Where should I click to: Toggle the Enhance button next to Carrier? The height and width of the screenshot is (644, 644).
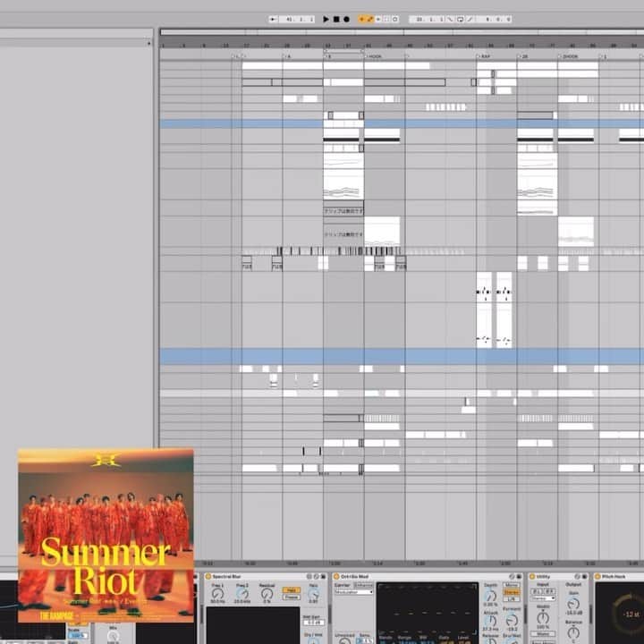pyautogui.click(x=363, y=585)
